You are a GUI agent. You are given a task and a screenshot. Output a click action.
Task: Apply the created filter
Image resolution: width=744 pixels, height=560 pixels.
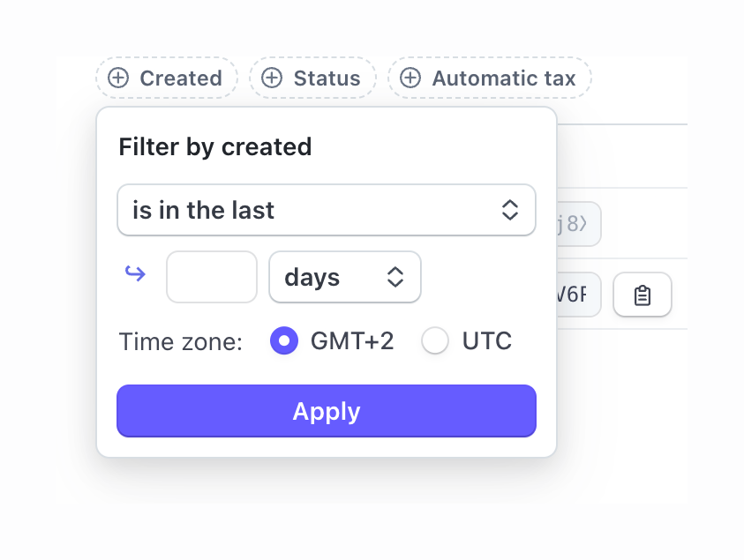point(327,411)
